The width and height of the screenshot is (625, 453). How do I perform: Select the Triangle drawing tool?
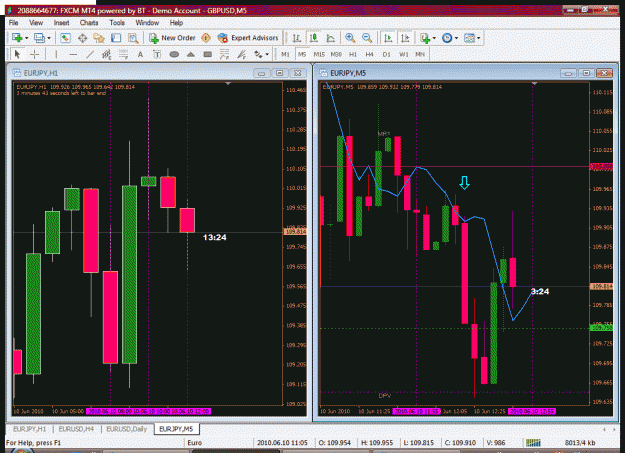(x=191, y=54)
